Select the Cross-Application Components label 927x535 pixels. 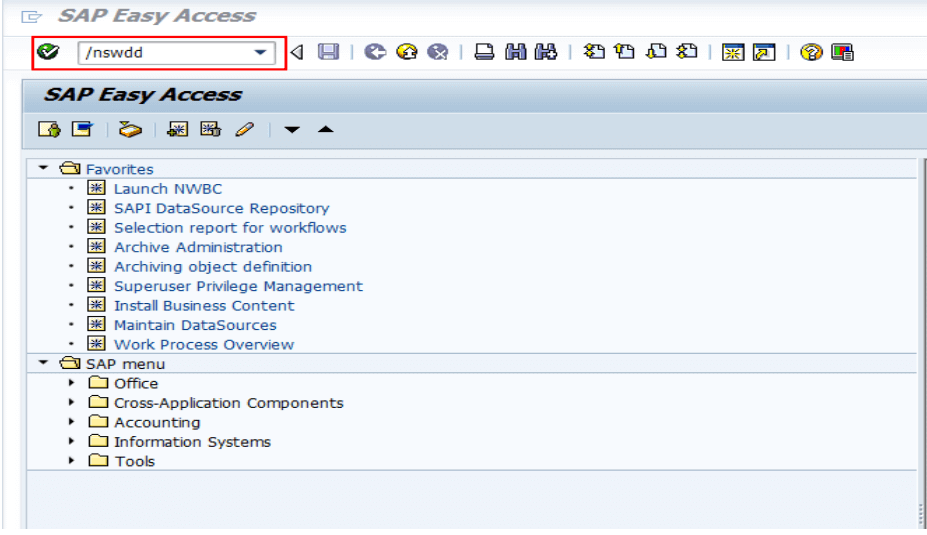229,403
